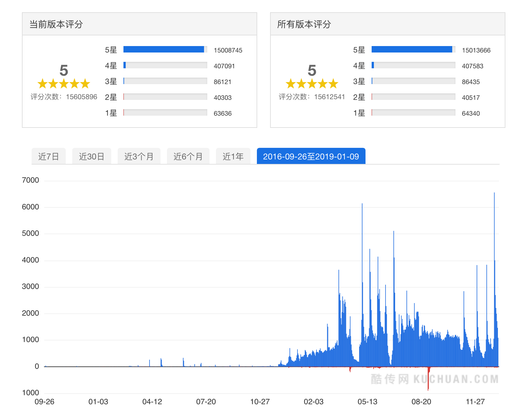Click the 2星 bar in 当前版本评分
This screenshot has width=517, height=420.
tap(165, 97)
